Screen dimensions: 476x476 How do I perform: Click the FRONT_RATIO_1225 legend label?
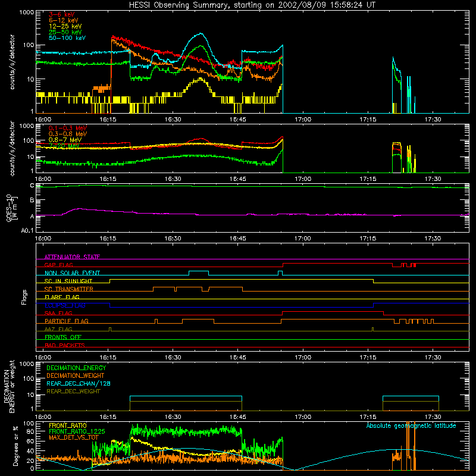[77, 431]
